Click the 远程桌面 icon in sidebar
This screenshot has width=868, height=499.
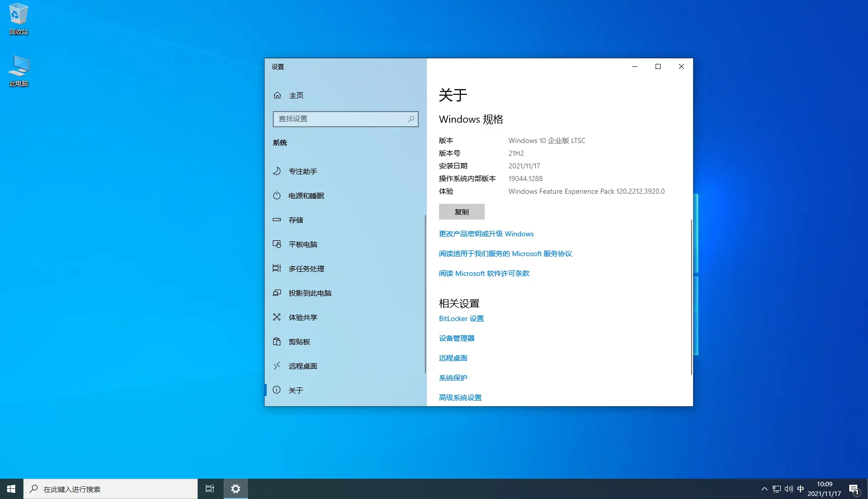(x=277, y=366)
